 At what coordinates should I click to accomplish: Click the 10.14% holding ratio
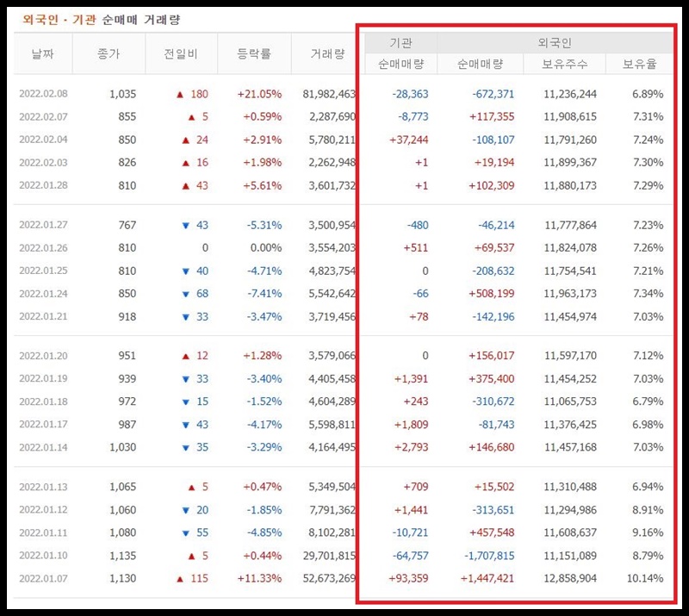[645, 578]
